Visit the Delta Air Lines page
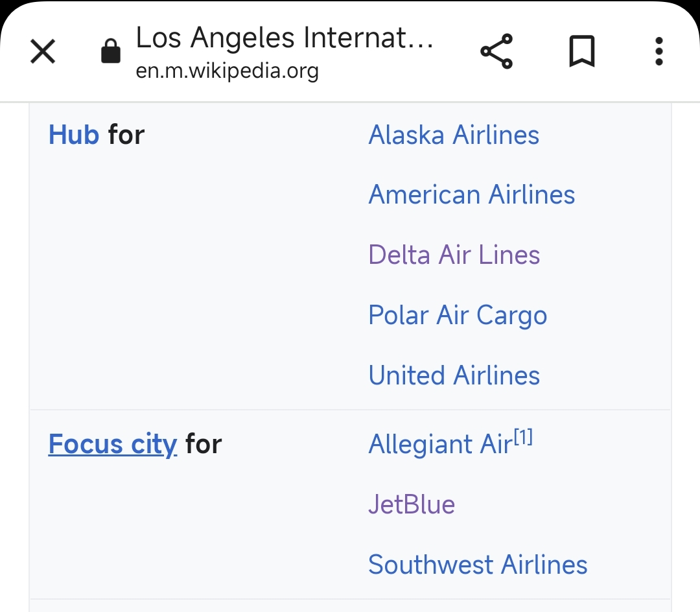Screen dimensions: 700x612 click(x=454, y=255)
